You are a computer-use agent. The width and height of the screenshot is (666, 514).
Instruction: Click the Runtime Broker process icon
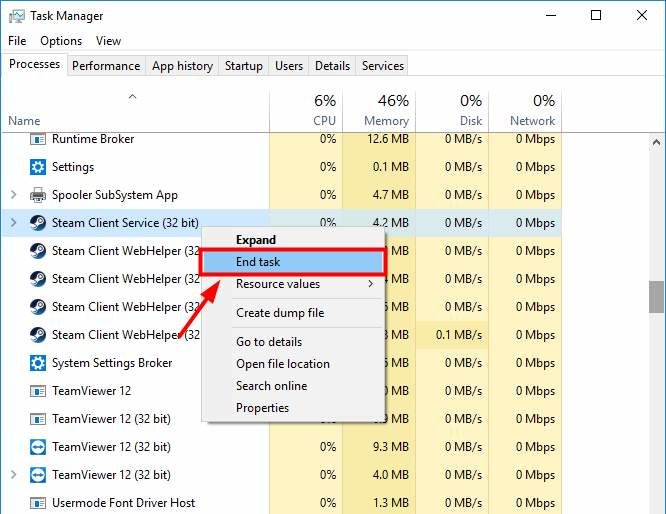click(38, 139)
